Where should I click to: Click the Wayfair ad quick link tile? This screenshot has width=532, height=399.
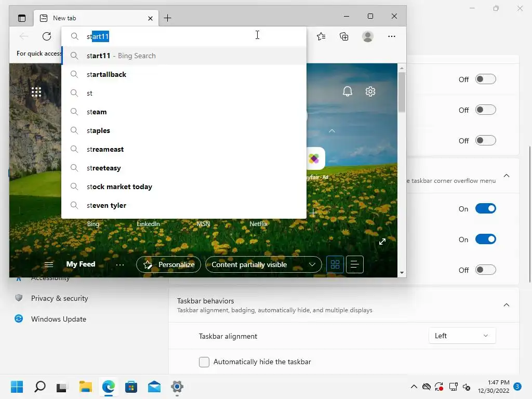(315, 158)
